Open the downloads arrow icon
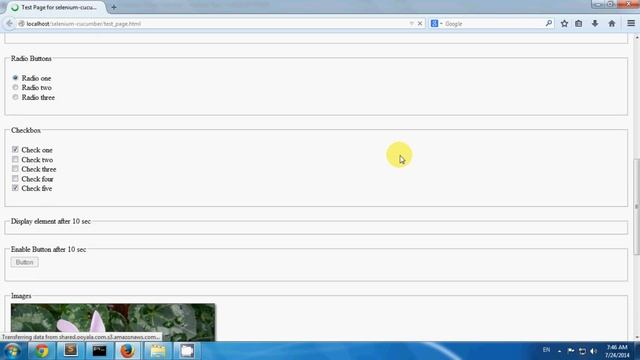 tap(595, 24)
